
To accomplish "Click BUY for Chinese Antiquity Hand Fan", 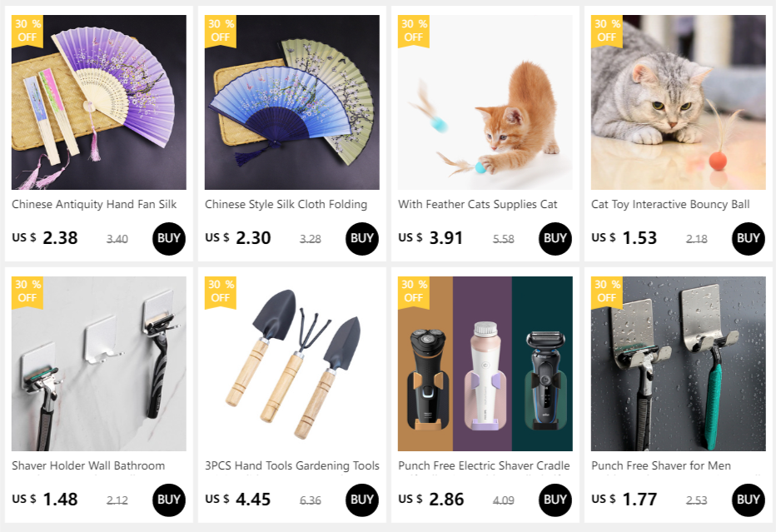I will 169,239.
